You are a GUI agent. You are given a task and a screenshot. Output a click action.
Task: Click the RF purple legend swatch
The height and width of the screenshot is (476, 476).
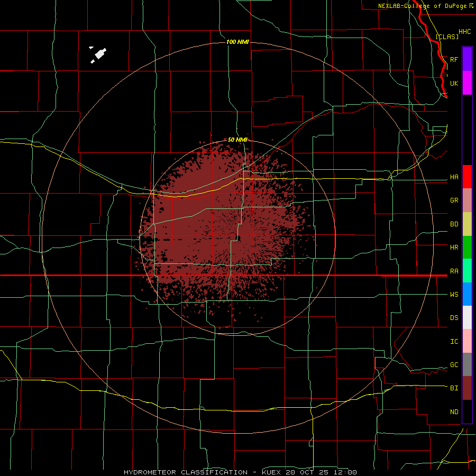point(467,59)
